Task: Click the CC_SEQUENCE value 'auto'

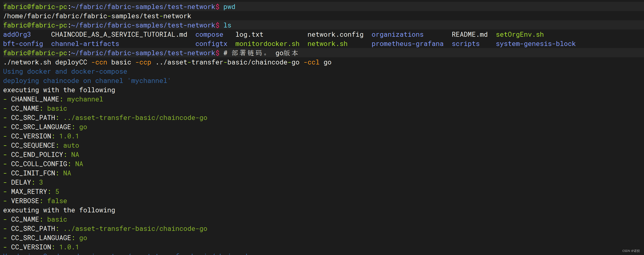Action: click(x=71, y=146)
